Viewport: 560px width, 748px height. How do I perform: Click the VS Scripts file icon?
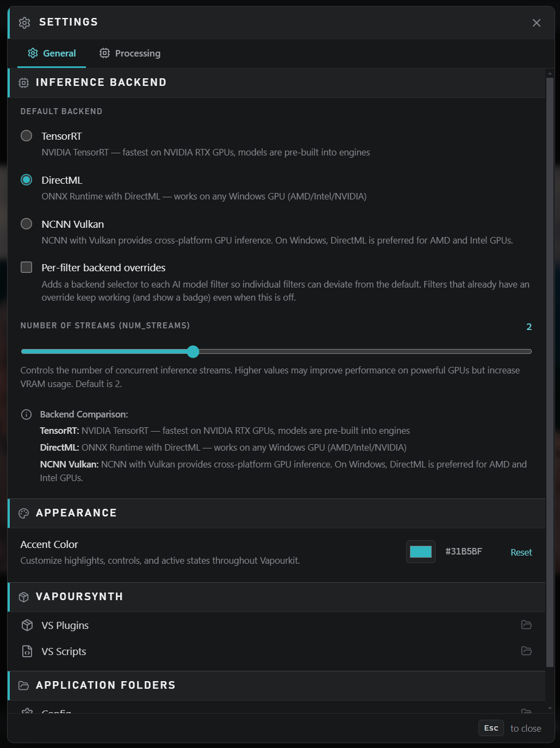click(x=27, y=651)
